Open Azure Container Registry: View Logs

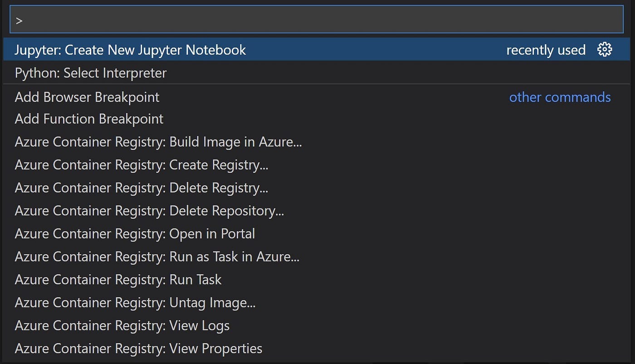[317, 325]
